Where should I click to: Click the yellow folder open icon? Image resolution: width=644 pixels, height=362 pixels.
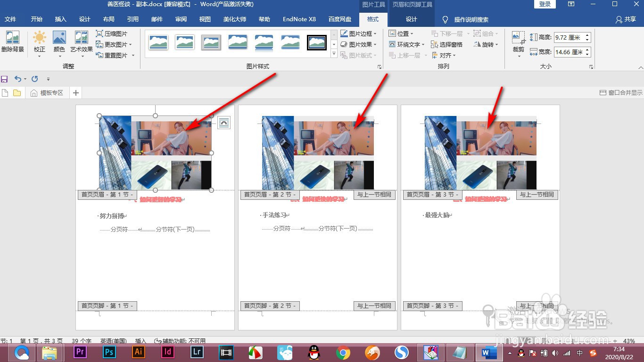click(x=17, y=93)
